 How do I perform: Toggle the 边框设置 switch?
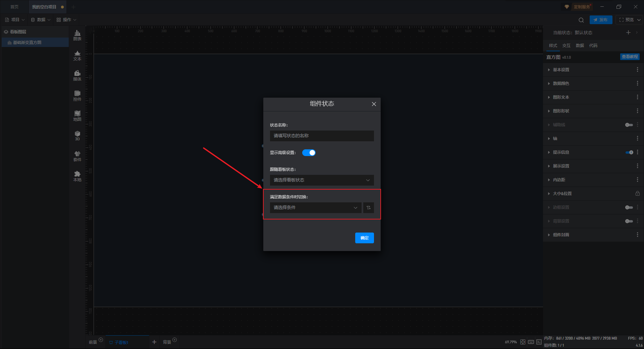click(629, 207)
